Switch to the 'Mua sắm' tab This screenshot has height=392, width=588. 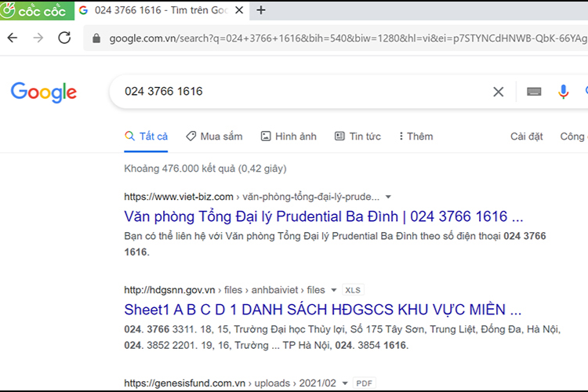coord(214,136)
